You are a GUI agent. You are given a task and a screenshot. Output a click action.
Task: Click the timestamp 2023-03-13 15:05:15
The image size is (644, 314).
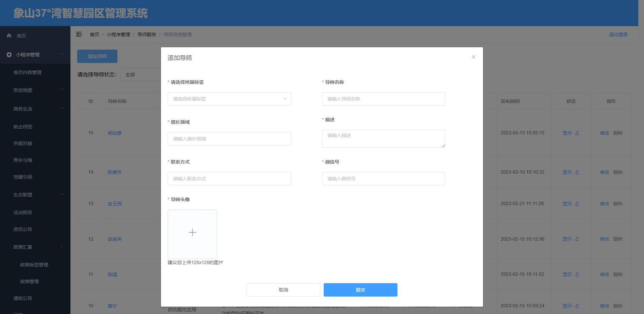523,133
